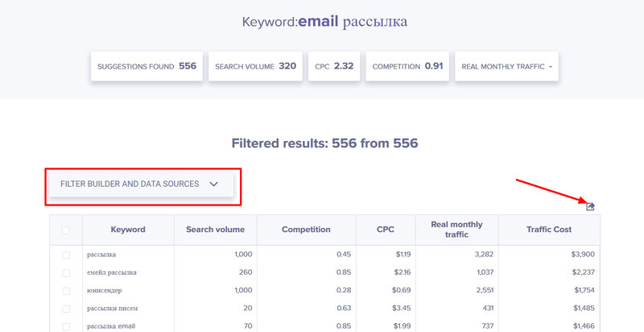Click the CPC 2.32 summary card
This screenshot has height=332, width=644.
[x=334, y=66]
